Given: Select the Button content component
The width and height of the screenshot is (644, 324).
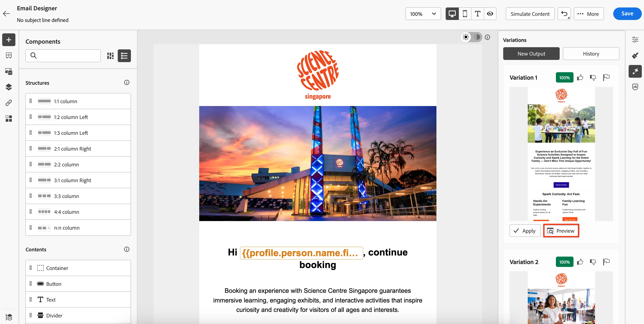Looking at the screenshot, I should (x=78, y=284).
